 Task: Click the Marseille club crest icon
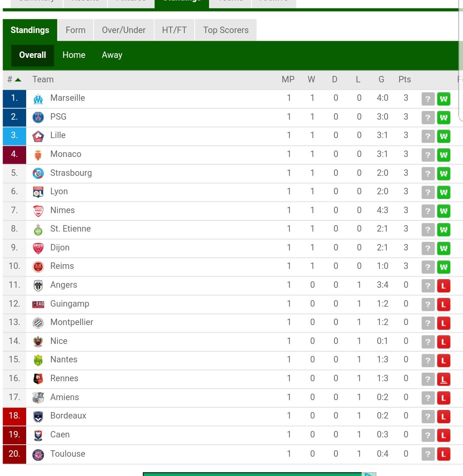[x=38, y=99]
